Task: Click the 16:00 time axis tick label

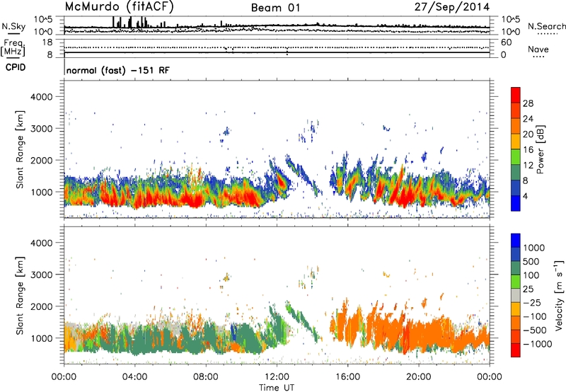Action: coord(347,377)
